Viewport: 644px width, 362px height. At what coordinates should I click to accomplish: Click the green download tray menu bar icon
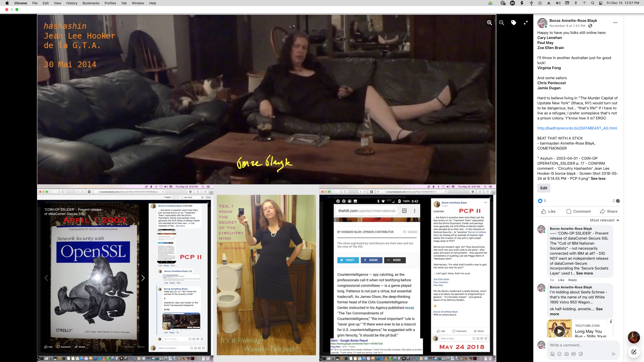click(490, 3)
